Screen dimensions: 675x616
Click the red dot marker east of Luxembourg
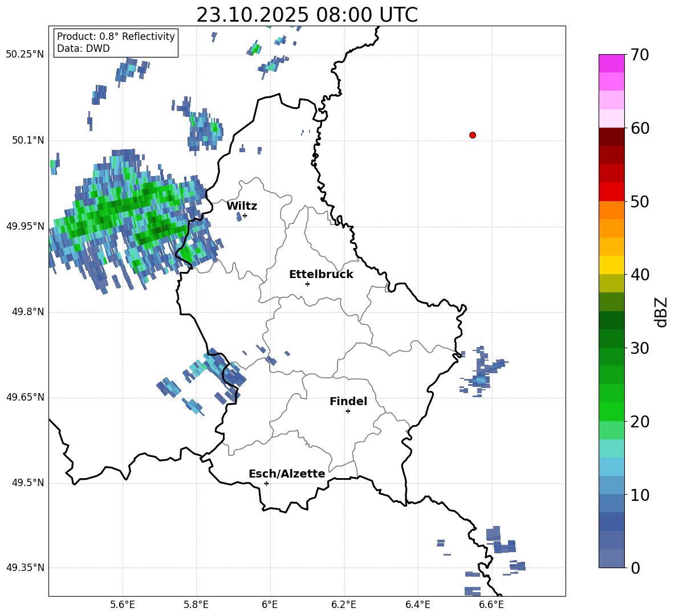pos(473,135)
